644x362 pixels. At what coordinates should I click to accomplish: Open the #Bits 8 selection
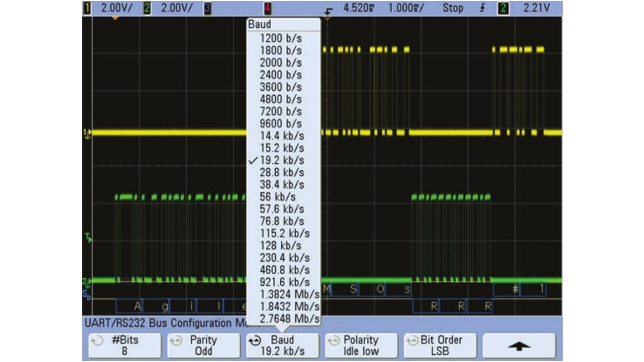coord(124,345)
